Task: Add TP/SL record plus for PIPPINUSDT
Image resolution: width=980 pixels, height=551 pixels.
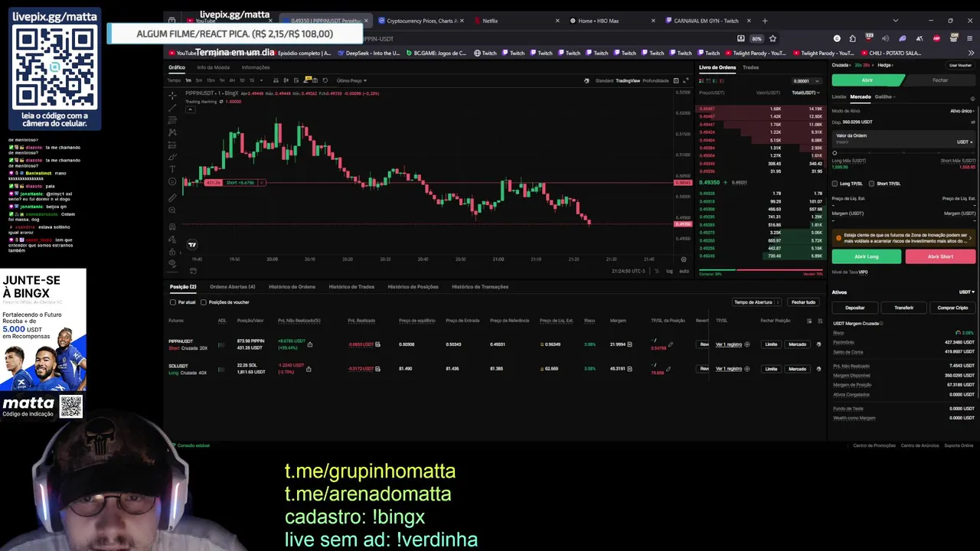Action: (747, 344)
